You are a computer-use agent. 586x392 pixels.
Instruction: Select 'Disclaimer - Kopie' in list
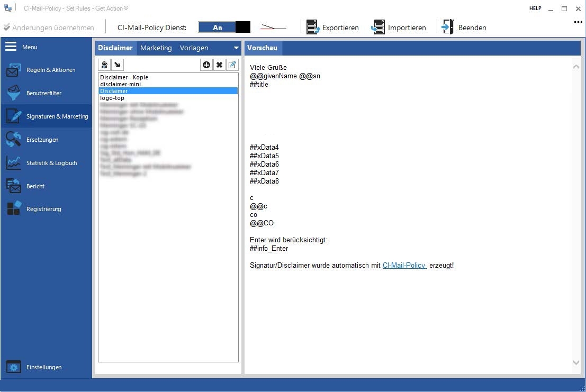click(168, 77)
